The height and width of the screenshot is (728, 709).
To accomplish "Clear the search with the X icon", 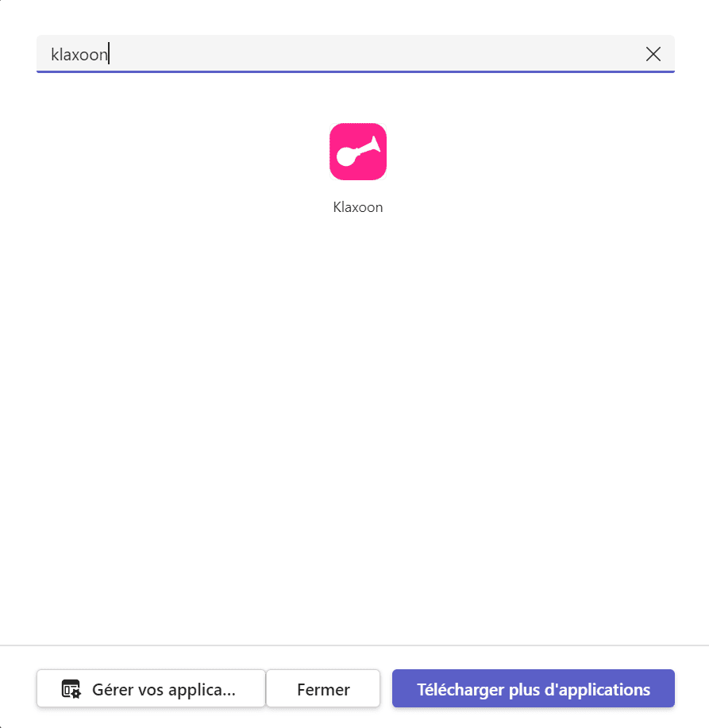I will [x=653, y=54].
